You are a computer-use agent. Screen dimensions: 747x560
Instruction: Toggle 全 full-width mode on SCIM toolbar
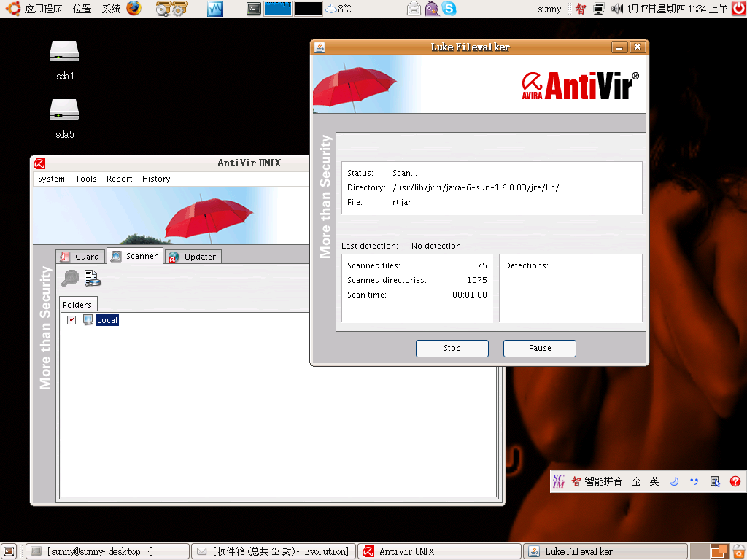(x=636, y=481)
